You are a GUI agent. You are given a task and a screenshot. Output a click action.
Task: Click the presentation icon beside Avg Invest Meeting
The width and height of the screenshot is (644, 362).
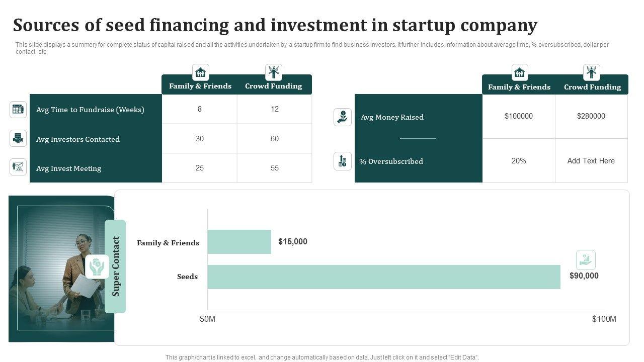point(18,166)
